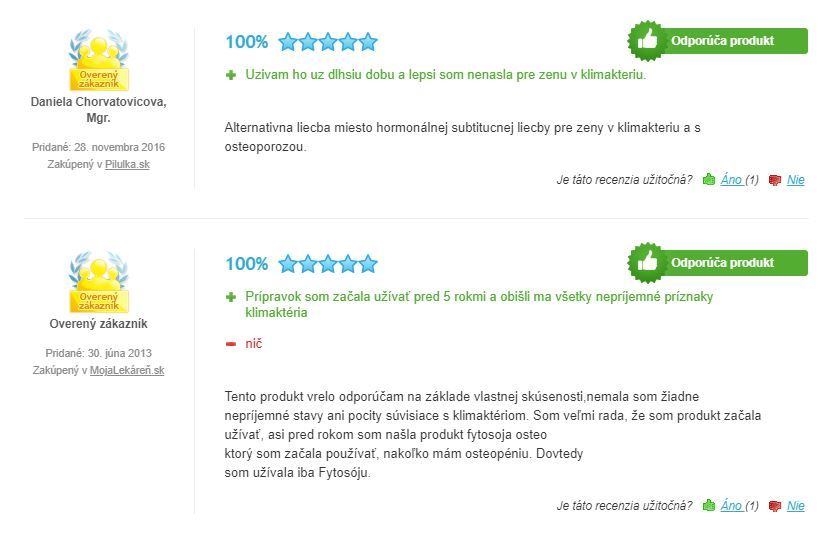Open the Pilulka.sk shop link
Screen dimensions: 827x538
127,164
